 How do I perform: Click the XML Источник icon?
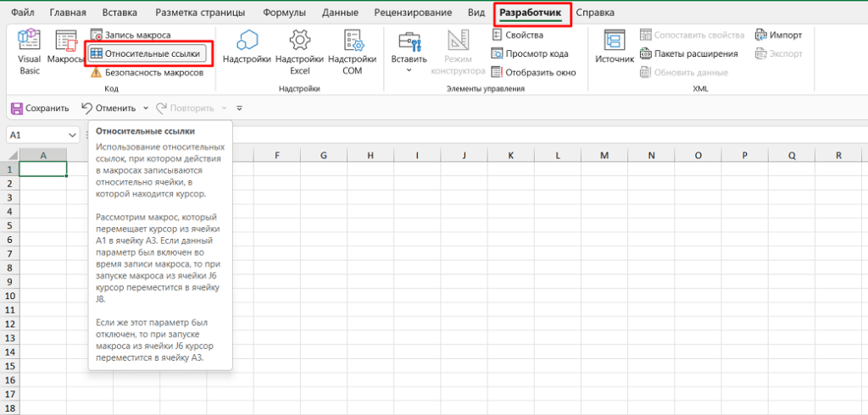(x=615, y=49)
